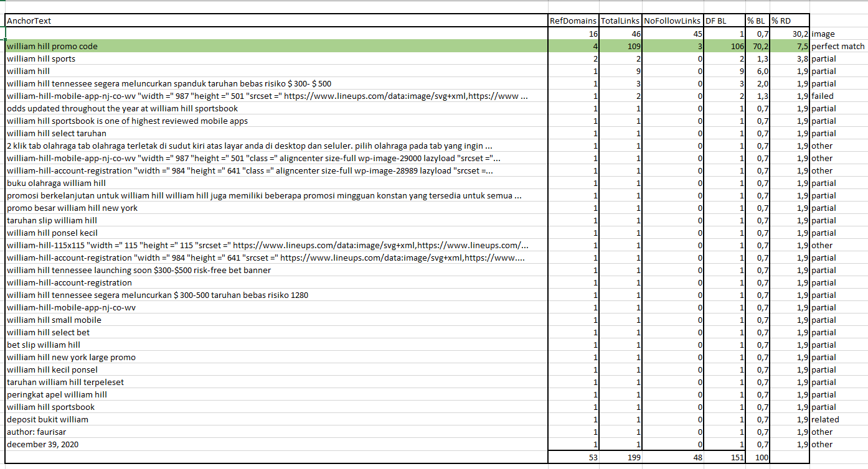868x469 pixels.
Task: Select the 109 TotalLinks value cell
Action: pyautogui.click(x=620, y=46)
